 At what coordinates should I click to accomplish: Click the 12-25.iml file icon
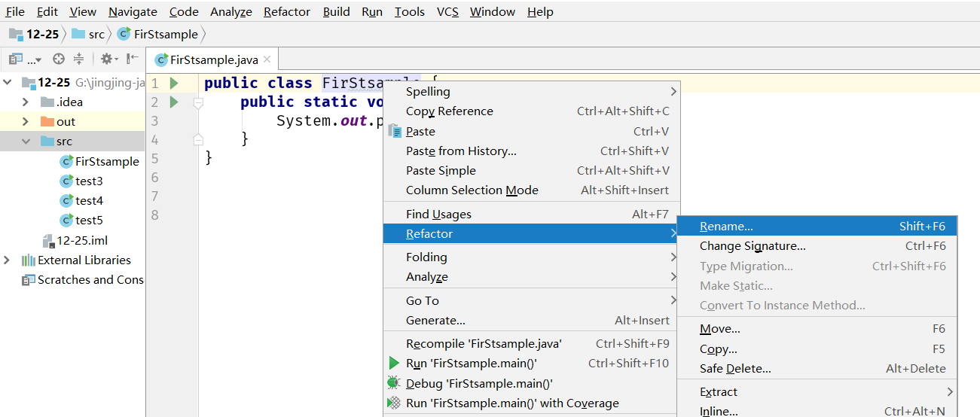(50, 241)
